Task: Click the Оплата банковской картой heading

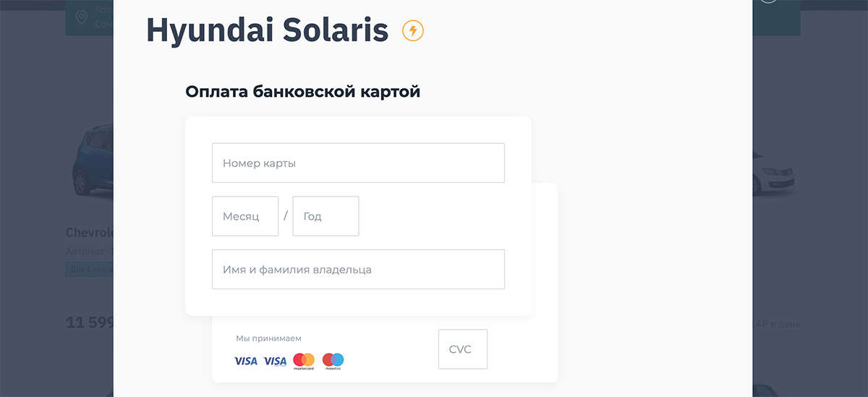Action: [x=302, y=92]
